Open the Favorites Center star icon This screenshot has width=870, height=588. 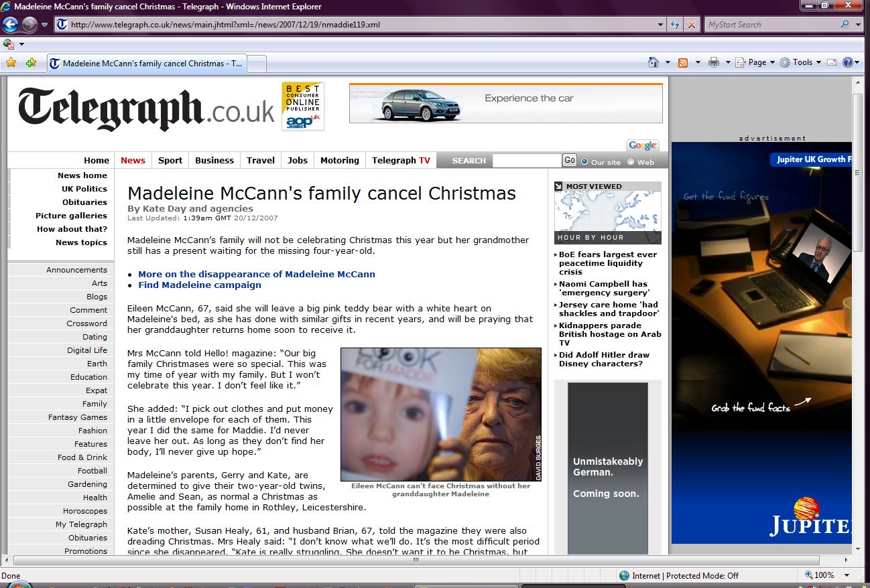tap(11, 63)
